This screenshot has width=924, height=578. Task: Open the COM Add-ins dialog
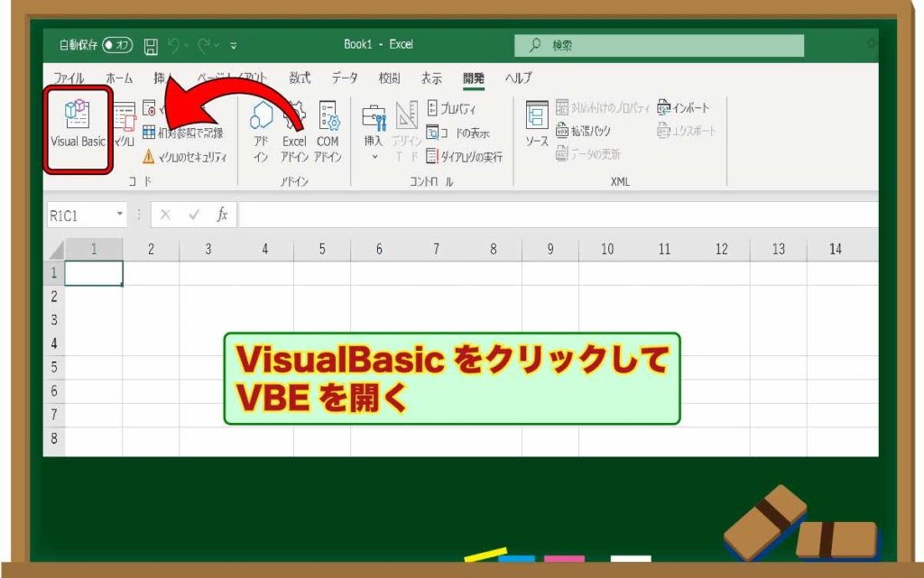328,117
